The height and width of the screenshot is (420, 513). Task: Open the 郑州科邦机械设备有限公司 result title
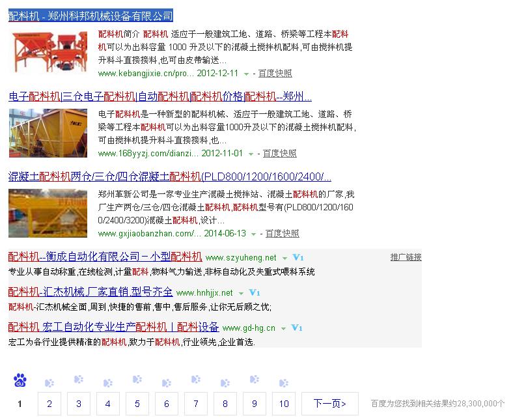90,16
